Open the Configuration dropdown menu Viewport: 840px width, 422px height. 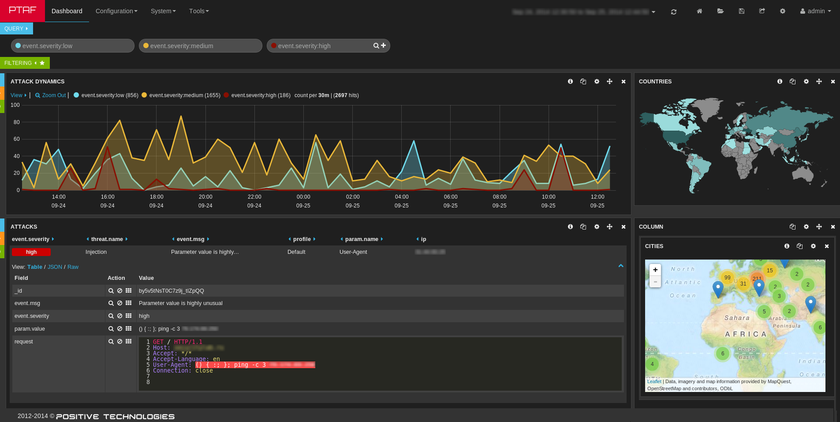coord(115,11)
